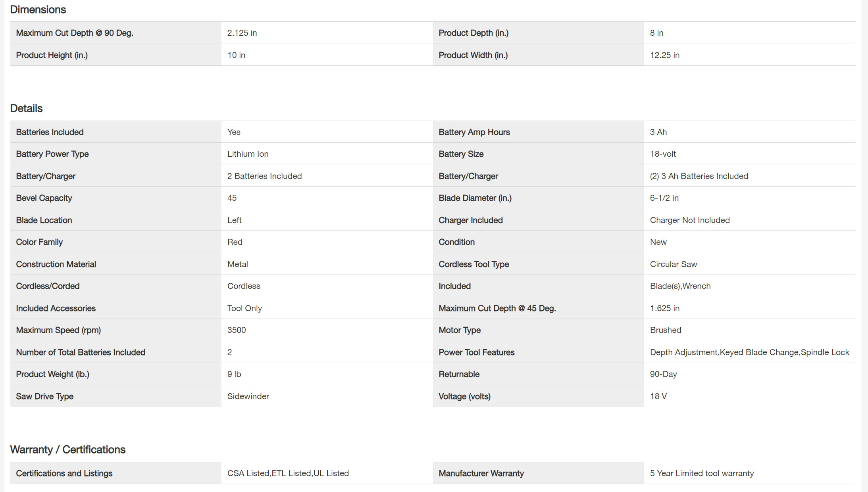Click the Details section heading
The width and height of the screenshot is (868, 492).
[26, 108]
